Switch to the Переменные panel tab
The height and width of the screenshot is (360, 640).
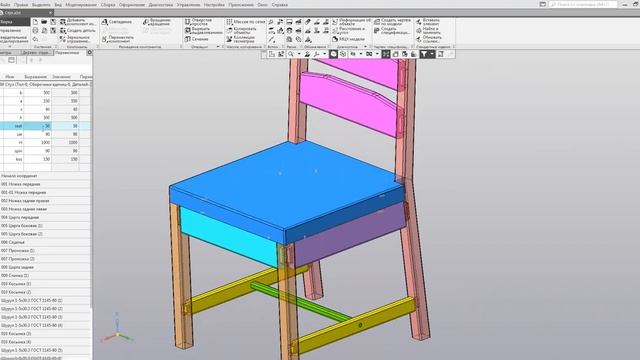point(67,53)
